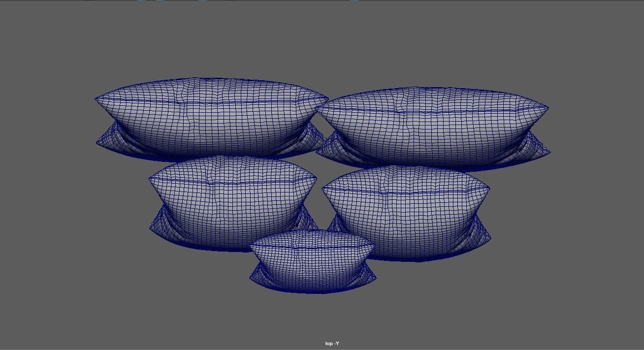Pick the middle-left pillow mesh
The height and width of the screenshot is (350, 644).
click(233, 203)
